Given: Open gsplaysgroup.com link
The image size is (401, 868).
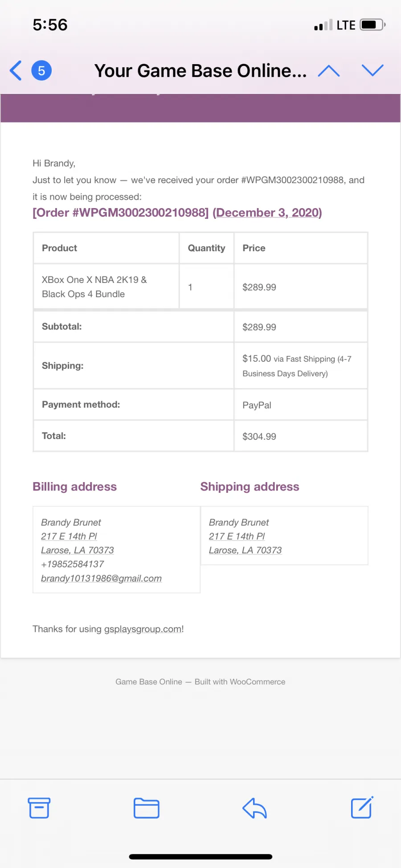Looking at the screenshot, I should point(143,629).
